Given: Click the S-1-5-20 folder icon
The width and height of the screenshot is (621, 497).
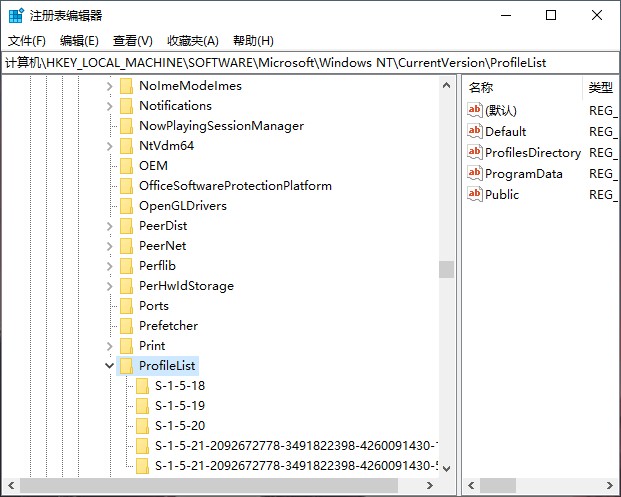Looking at the screenshot, I should tap(142, 426).
